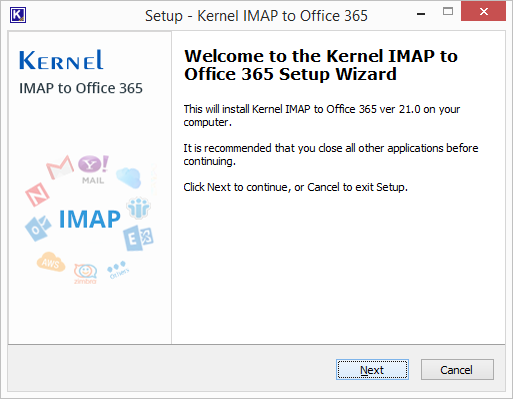
Task: Click the people group chat icon
Action: pos(138,208)
